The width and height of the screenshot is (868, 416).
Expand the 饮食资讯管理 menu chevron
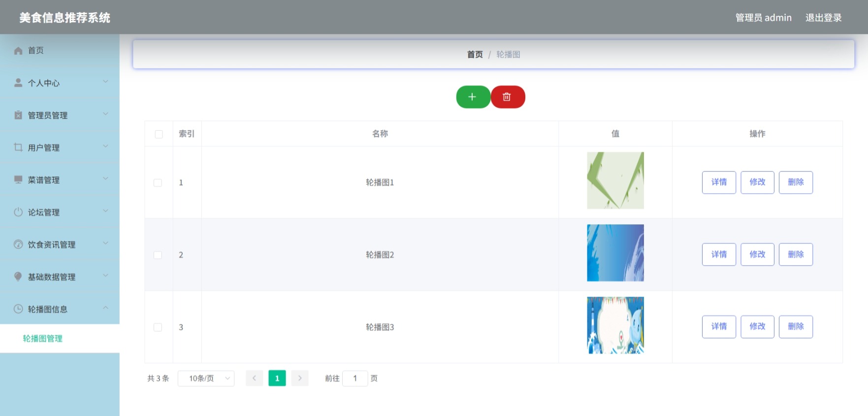point(105,243)
